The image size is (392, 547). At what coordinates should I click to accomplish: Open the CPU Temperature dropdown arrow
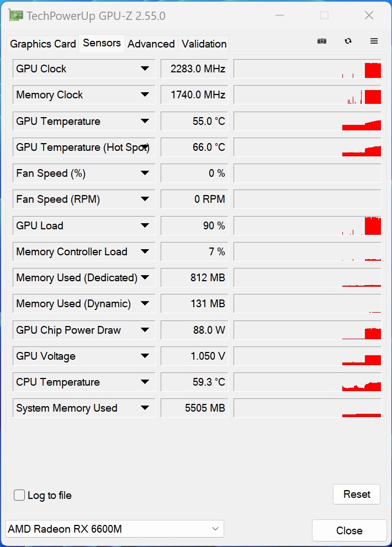(x=145, y=382)
